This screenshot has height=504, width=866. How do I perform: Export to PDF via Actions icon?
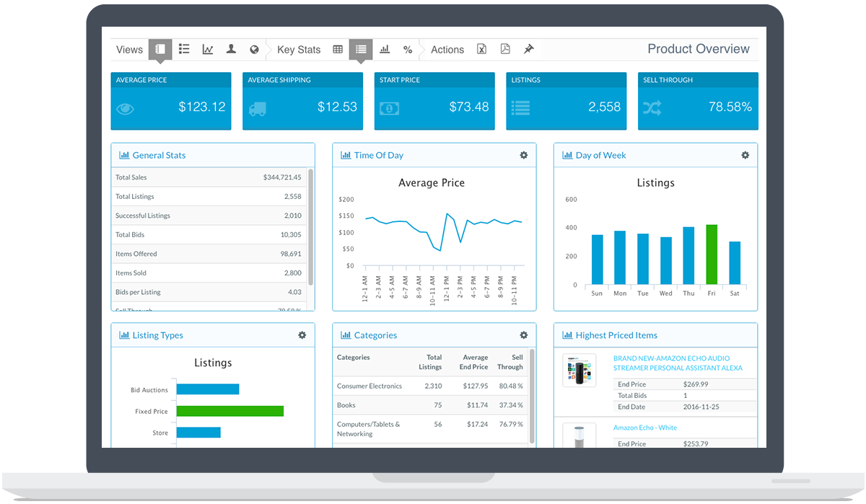point(505,49)
